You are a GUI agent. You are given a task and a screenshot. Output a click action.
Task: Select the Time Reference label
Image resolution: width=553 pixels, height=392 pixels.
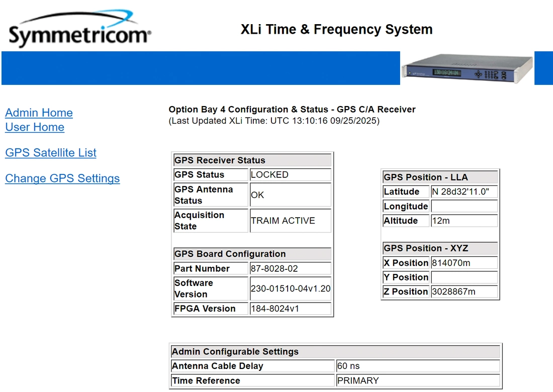click(x=253, y=380)
